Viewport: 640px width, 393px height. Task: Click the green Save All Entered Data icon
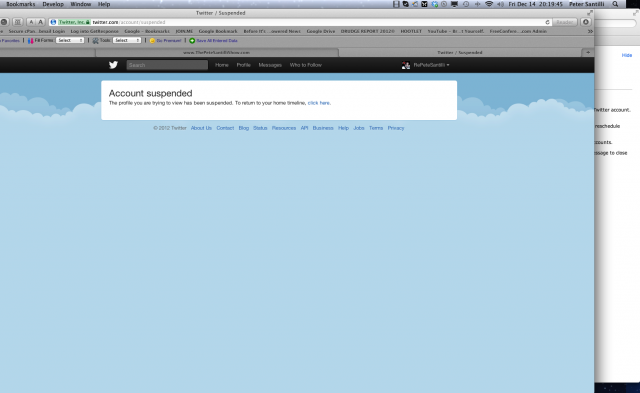(192, 40)
